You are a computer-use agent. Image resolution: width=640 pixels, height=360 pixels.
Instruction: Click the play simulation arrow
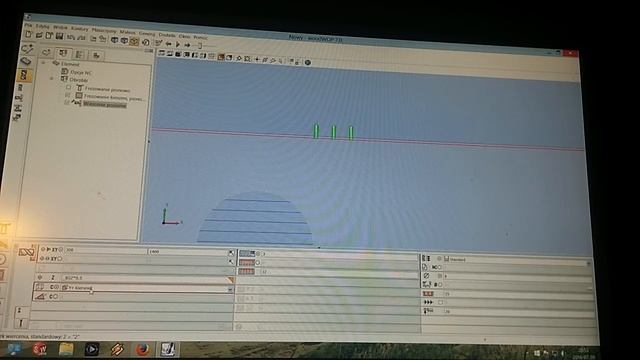tap(178, 44)
